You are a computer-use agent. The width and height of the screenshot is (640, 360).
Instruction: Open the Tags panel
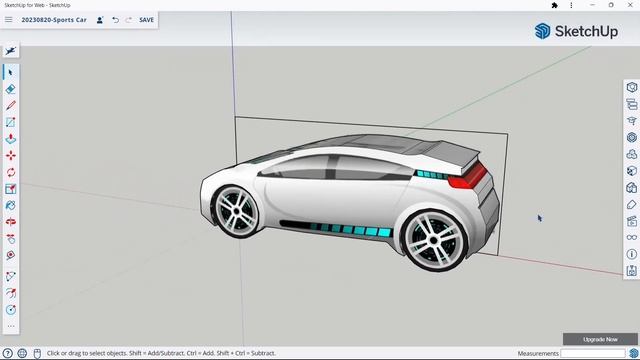click(631, 204)
